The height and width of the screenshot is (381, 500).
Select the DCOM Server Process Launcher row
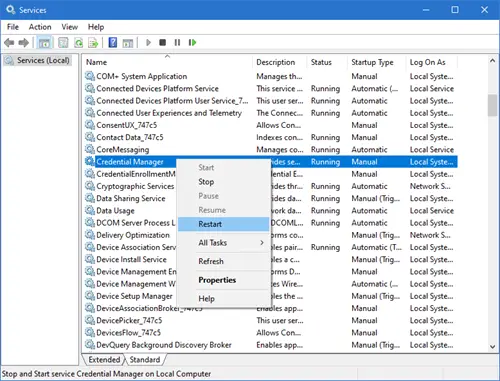(270, 223)
